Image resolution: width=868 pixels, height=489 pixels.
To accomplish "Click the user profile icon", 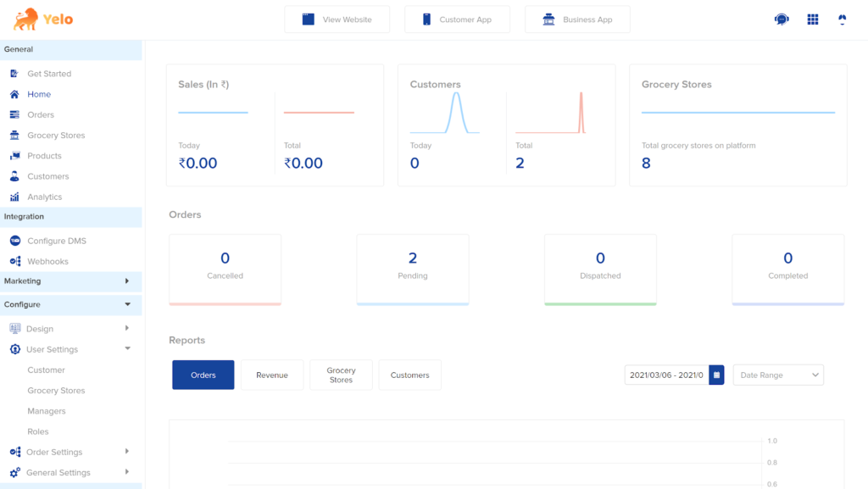I will click(842, 19).
